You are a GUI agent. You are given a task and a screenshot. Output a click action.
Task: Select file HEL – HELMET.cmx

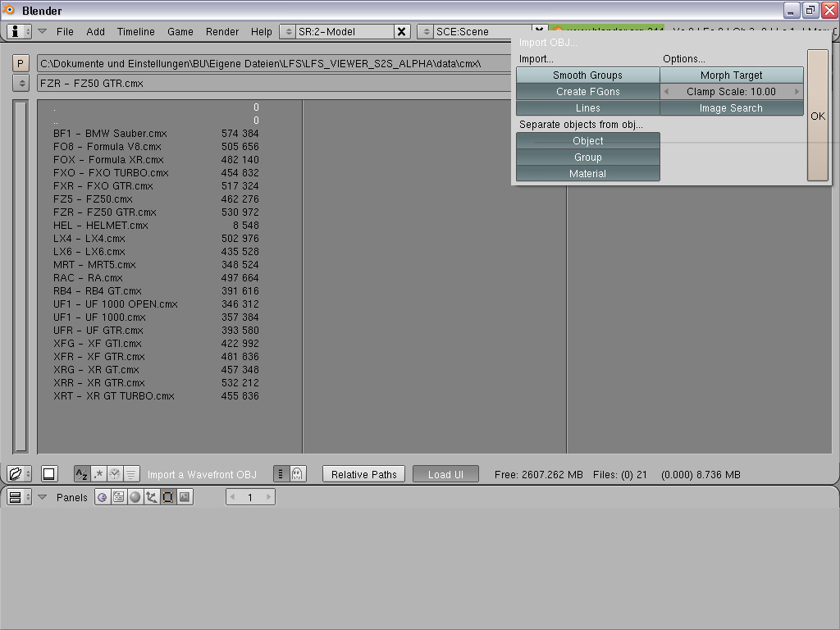coord(156,226)
